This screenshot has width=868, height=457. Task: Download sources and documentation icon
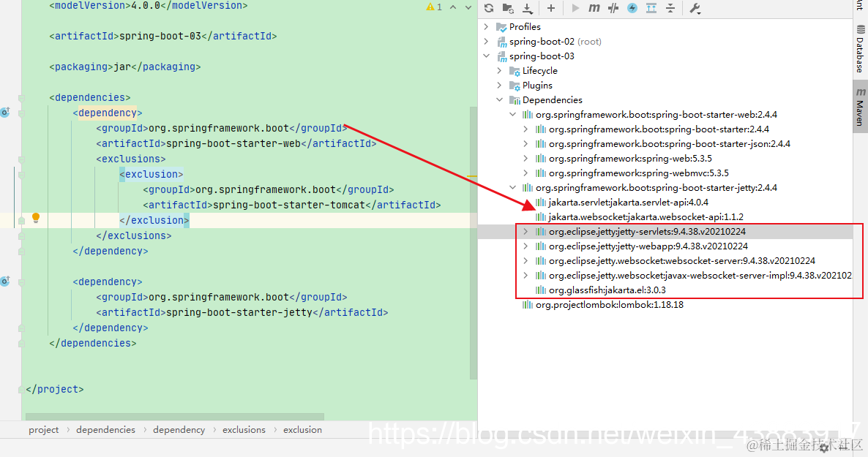click(x=528, y=8)
